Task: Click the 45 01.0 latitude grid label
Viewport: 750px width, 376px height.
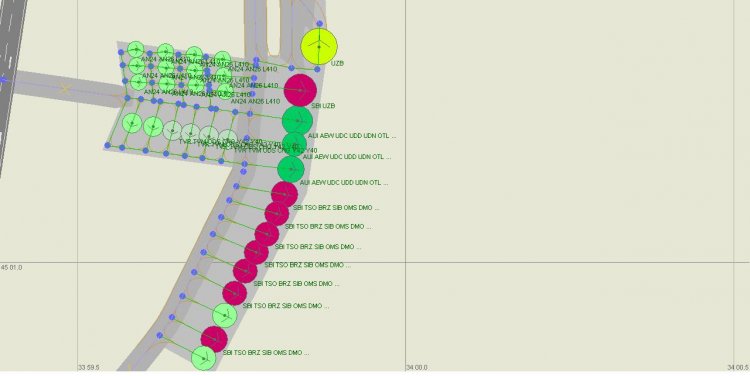Action: click(x=11, y=268)
